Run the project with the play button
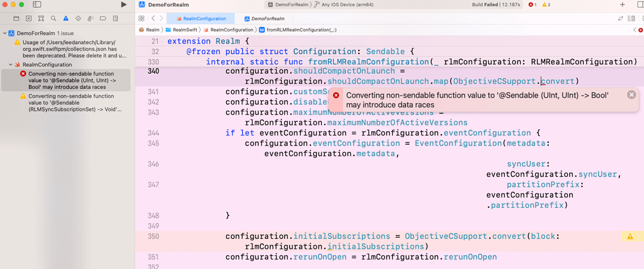The height and width of the screenshot is (269, 644). click(123, 4)
